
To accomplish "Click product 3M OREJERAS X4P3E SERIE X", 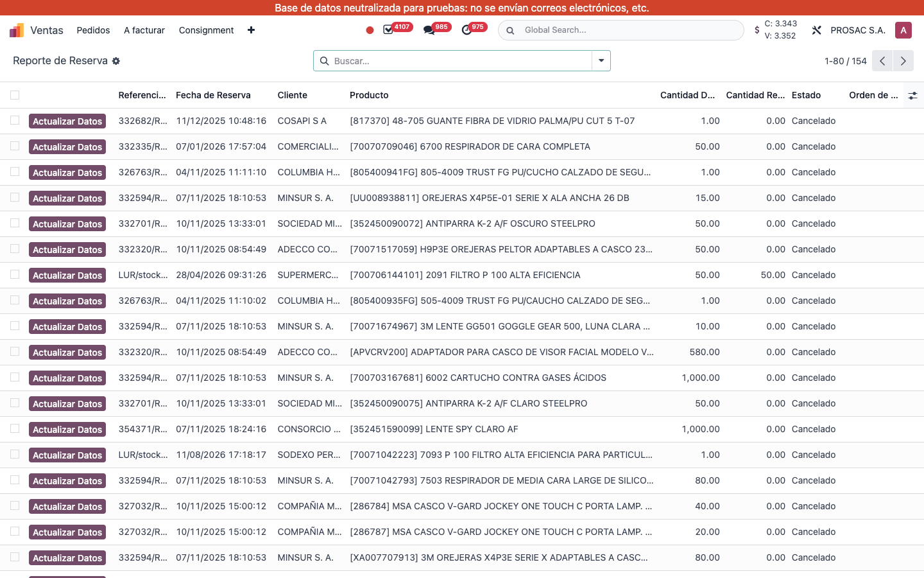I will [499, 557].
